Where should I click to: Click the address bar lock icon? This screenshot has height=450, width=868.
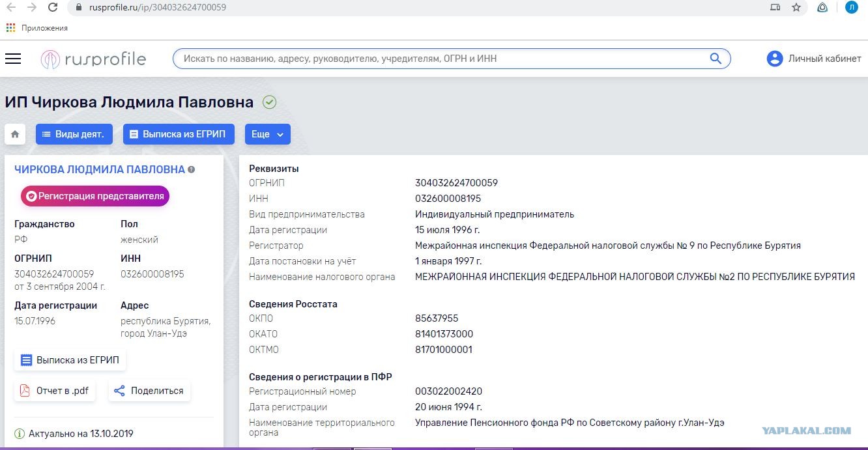coord(79,8)
